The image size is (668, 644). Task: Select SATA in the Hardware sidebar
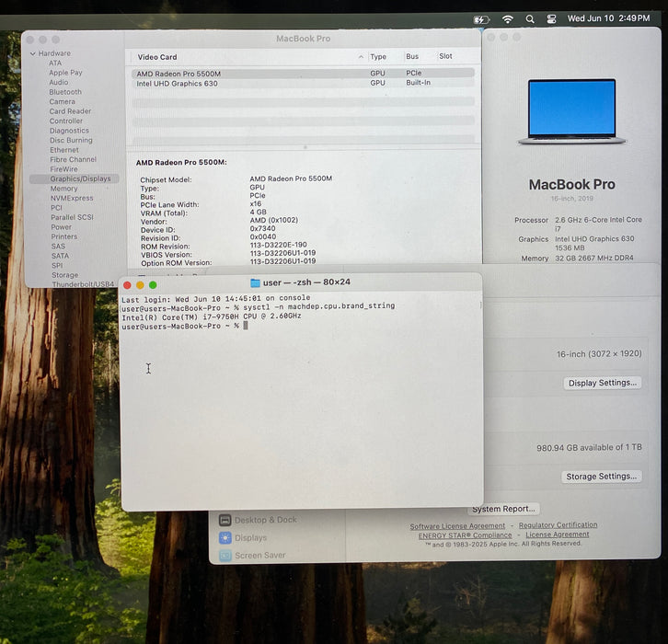60,256
